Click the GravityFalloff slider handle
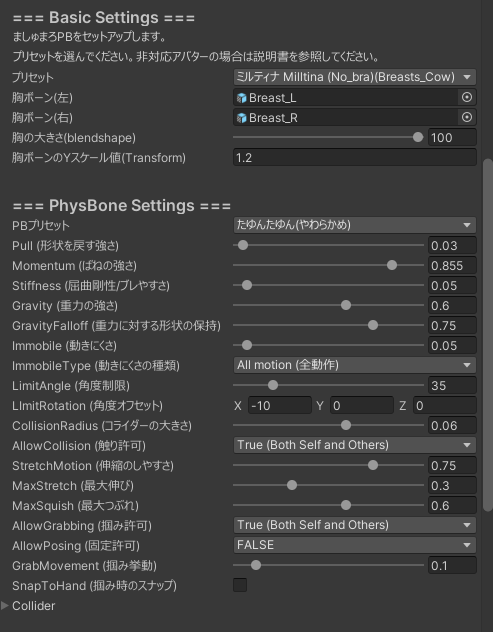This screenshot has height=632, width=493. [373, 325]
